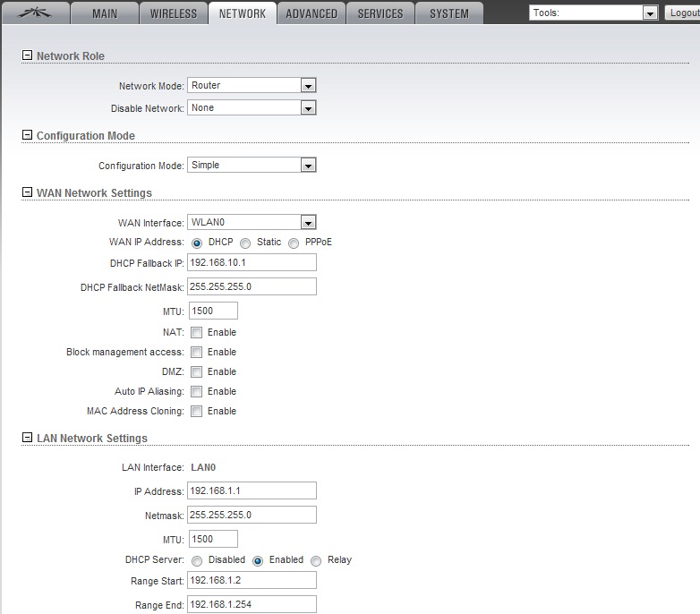Image resolution: width=700 pixels, height=614 pixels.
Task: Collapse the WAN Network Settings section
Action: 27,192
